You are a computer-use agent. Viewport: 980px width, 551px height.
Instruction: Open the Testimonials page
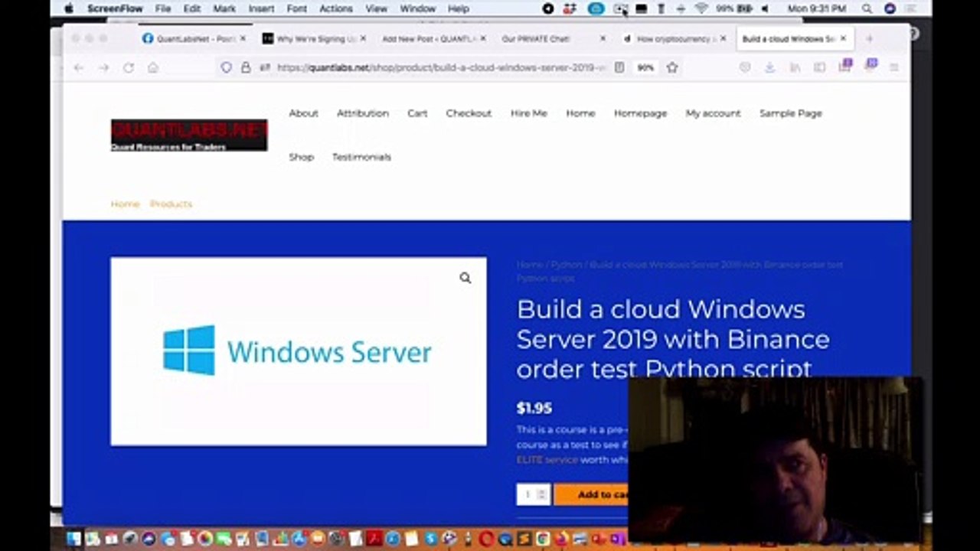pyautogui.click(x=361, y=157)
